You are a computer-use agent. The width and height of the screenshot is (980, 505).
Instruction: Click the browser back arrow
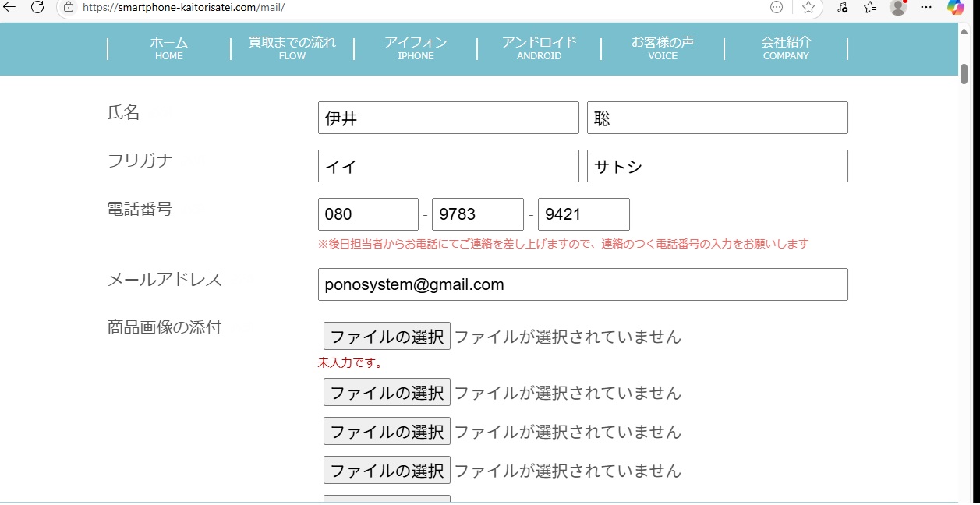click(9, 7)
